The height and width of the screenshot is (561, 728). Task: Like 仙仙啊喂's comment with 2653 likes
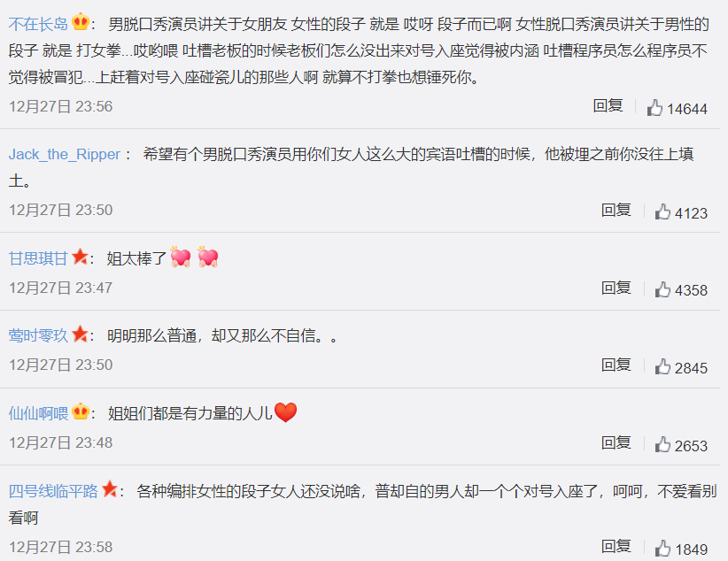[662, 444]
